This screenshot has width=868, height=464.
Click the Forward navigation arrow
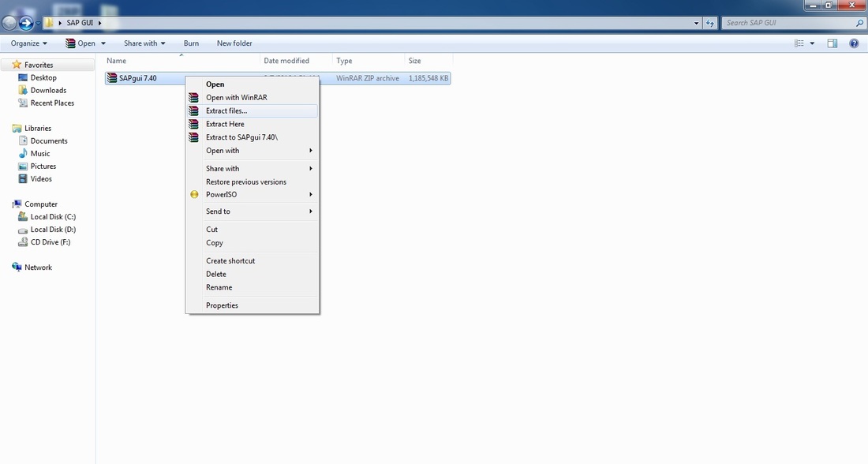[x=26, y=23]
